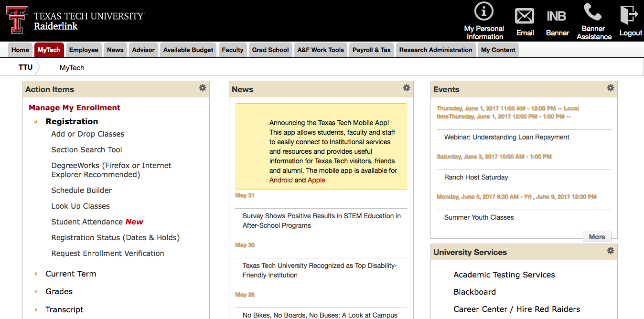Click the May 31 news date

pos(245,195)
